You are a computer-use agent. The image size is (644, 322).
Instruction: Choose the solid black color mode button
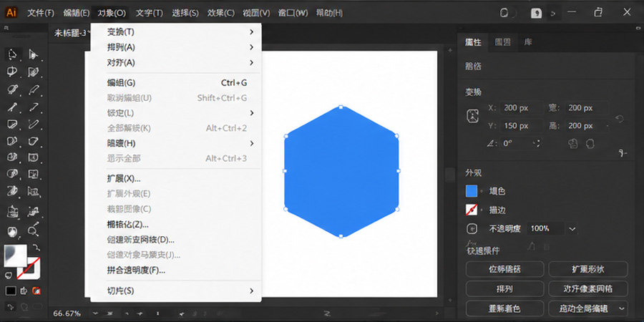11,291
